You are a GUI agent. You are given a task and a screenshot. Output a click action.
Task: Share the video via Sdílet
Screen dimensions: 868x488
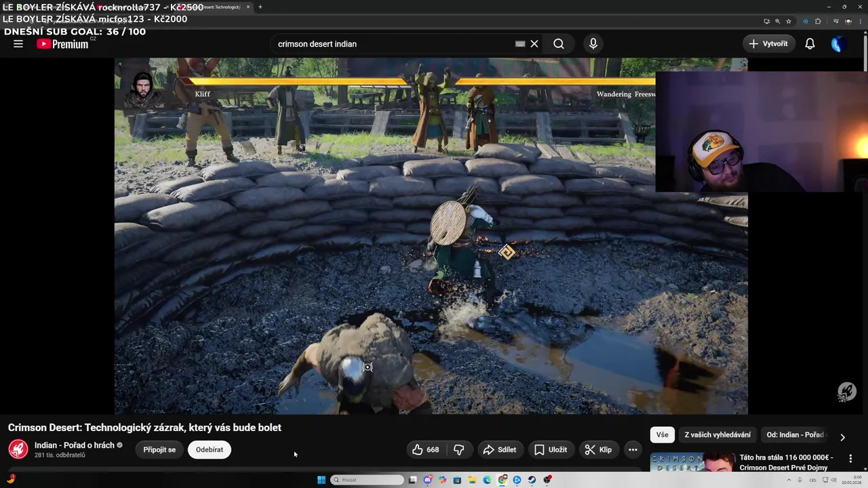tap(500, 449)
